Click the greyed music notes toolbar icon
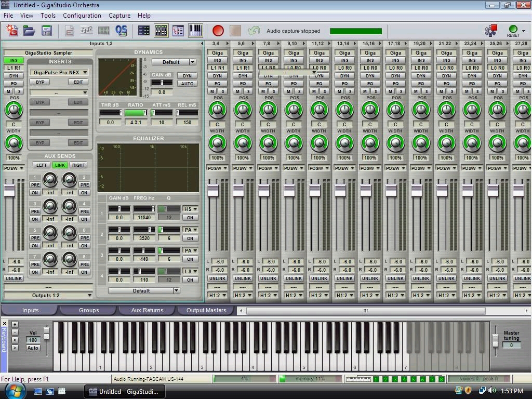The width and height of the screenshot is (532, 399). (x=87, y=31)
